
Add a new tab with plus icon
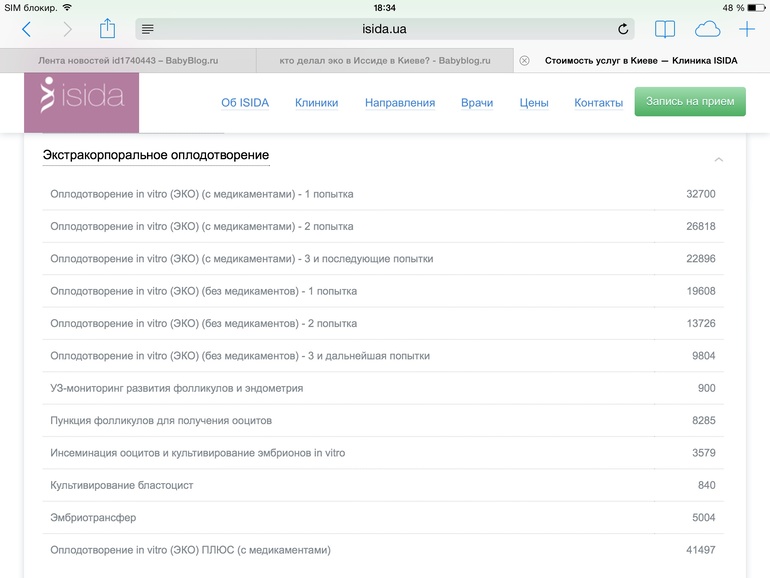[746, 29]
